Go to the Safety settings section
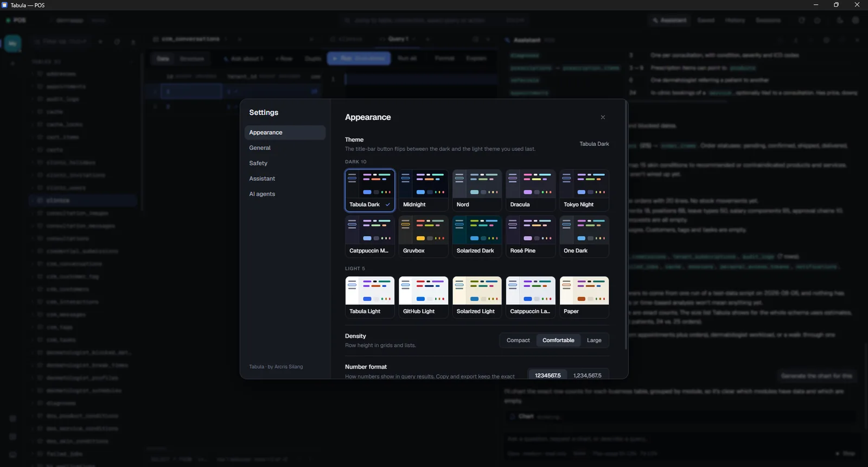 click(x=285, y=163)
